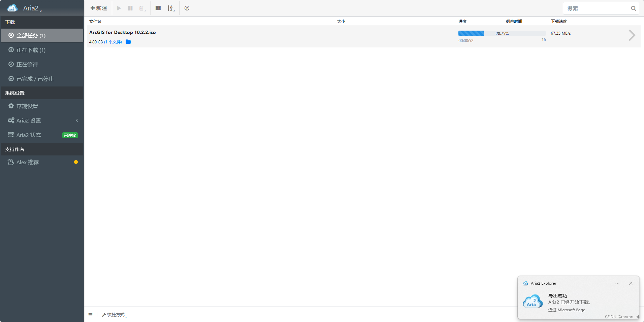Click the 67.25 MB/s download speed
Screen dimensions: 644x322
561,33
